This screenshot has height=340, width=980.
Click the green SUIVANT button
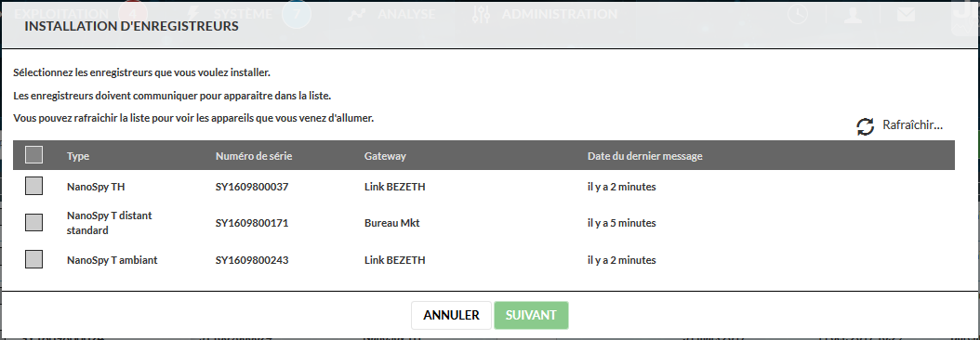click(531, 316)
